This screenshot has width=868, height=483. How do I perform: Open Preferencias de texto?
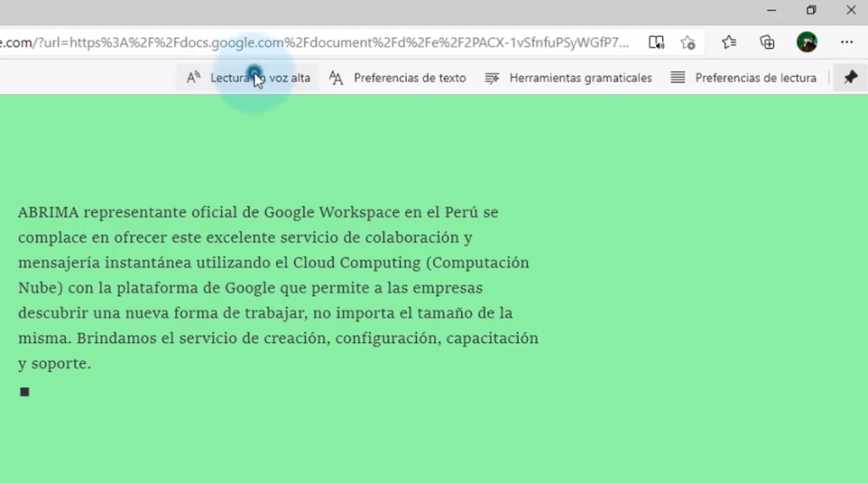pyautogui.click(x=398, y=78)
